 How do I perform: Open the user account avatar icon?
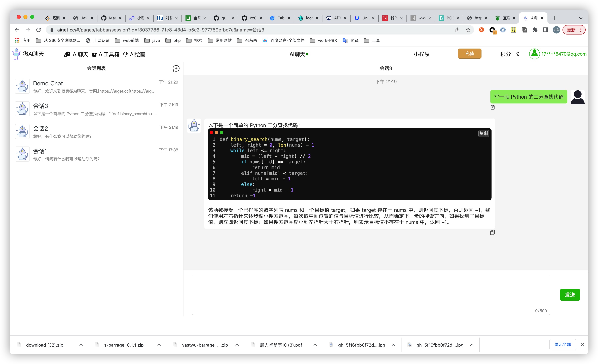(534, 54)
